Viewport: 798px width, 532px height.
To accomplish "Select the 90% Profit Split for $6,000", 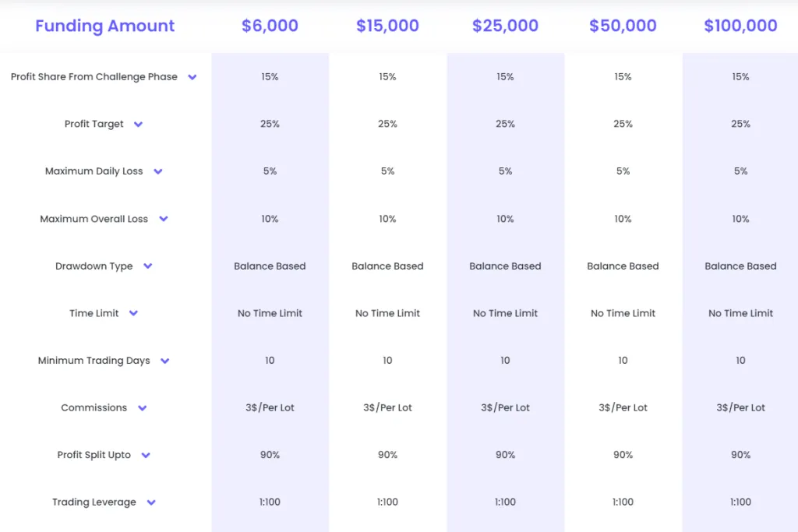I will click(x=270, y=455).
